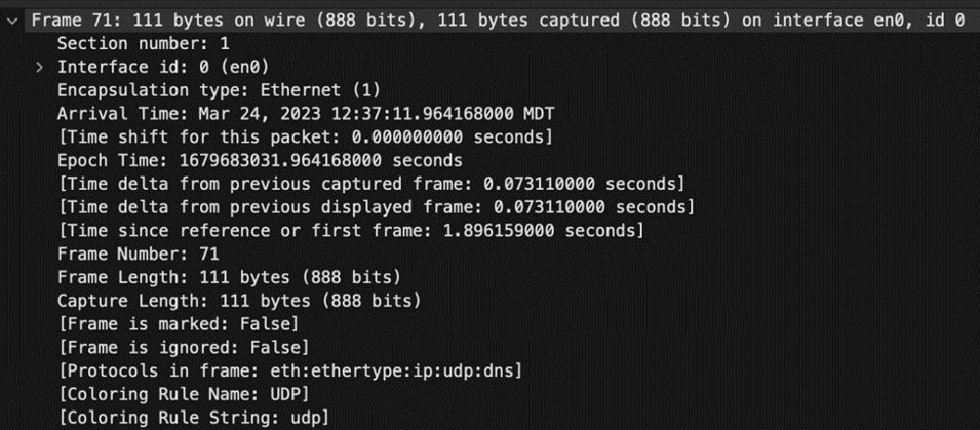
Task: Click the Frame is marked: False line
Action: (177, 322)
